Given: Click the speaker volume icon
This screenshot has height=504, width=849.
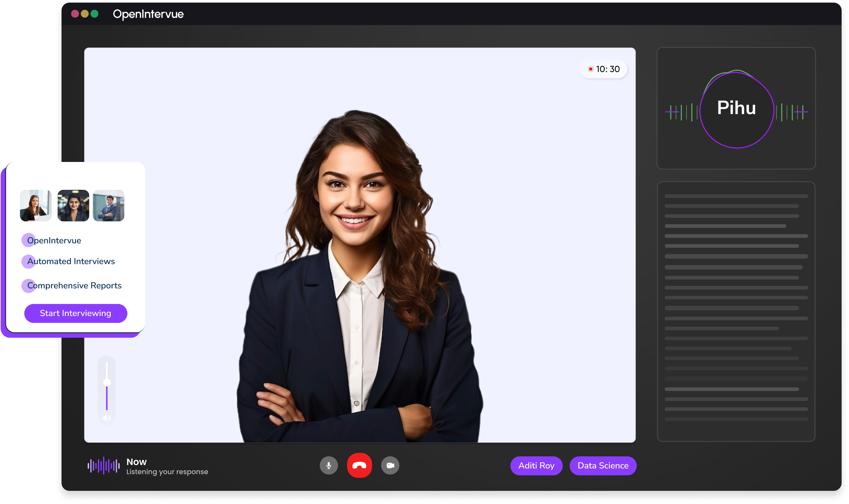Looking at the screenshot, I should pos(107,418).
